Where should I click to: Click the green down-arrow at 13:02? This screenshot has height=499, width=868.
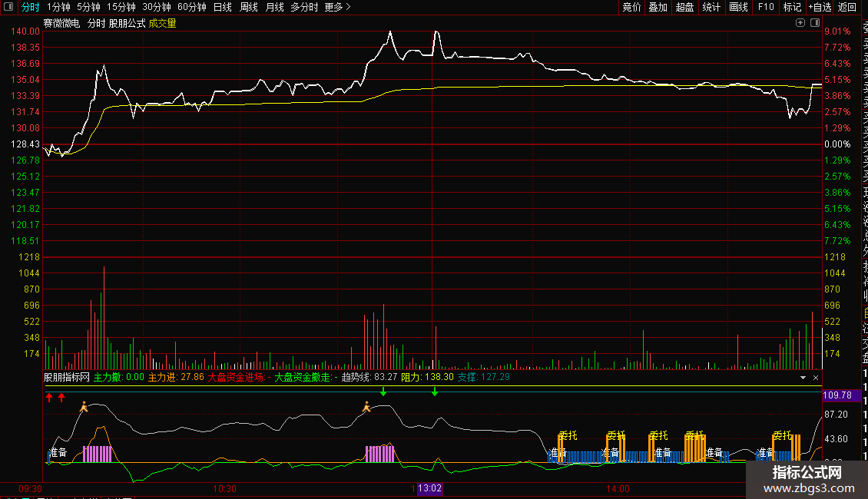click(x=435, y=392)
